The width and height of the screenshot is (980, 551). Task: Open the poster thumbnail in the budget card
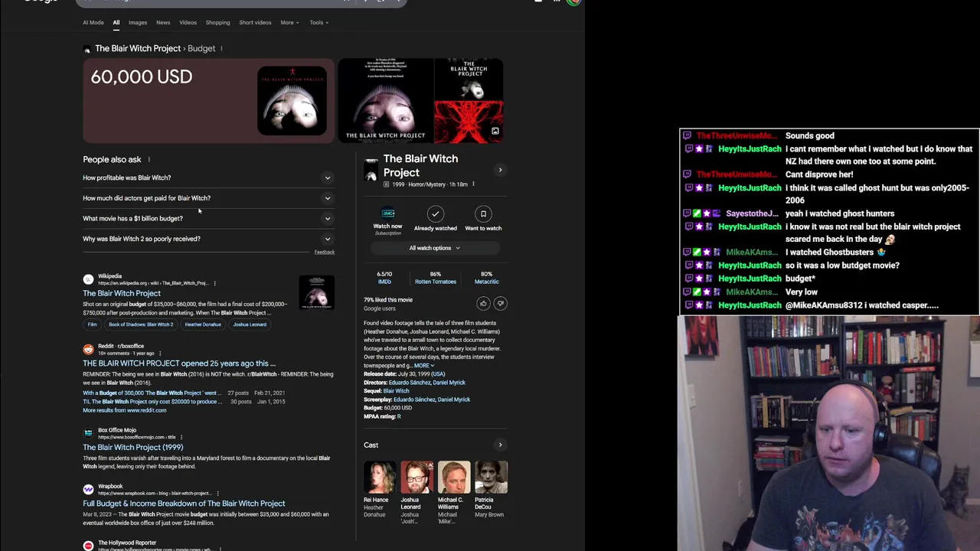tap(292, 101)
